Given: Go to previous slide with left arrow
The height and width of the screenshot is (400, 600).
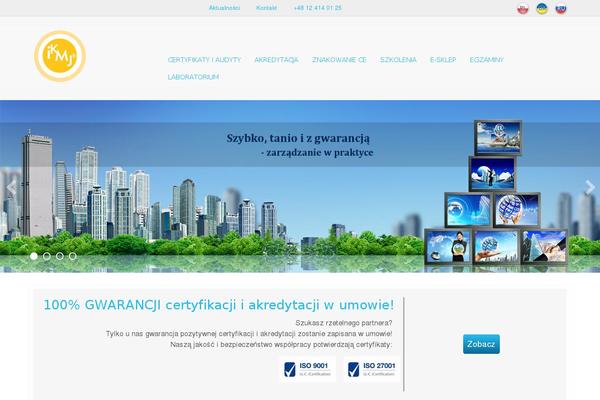Looking at the screenshot, I should [11, 187].
